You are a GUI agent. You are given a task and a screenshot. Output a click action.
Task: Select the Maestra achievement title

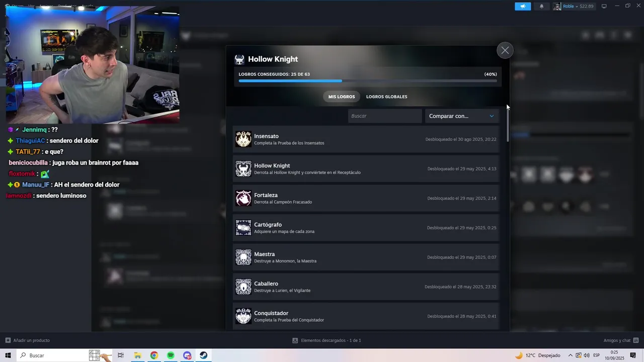pyautogui.click(x=264, y=254)
